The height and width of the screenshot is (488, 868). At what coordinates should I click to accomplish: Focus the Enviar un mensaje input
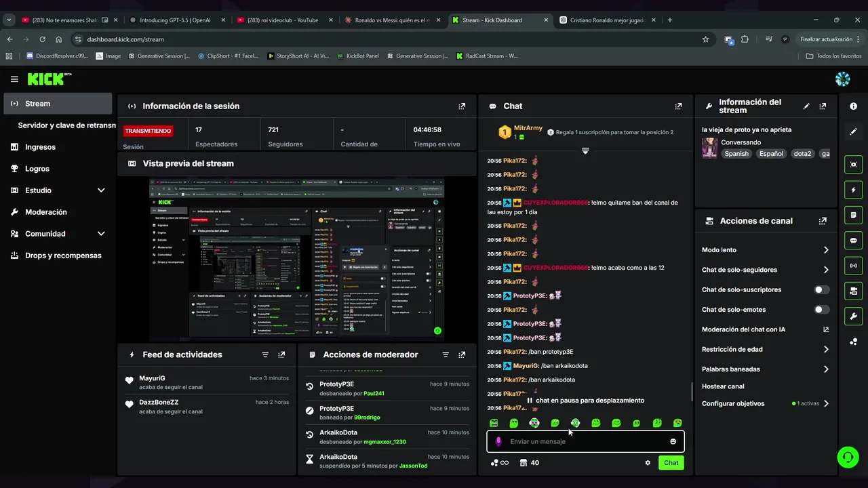(x=585, y=441)
